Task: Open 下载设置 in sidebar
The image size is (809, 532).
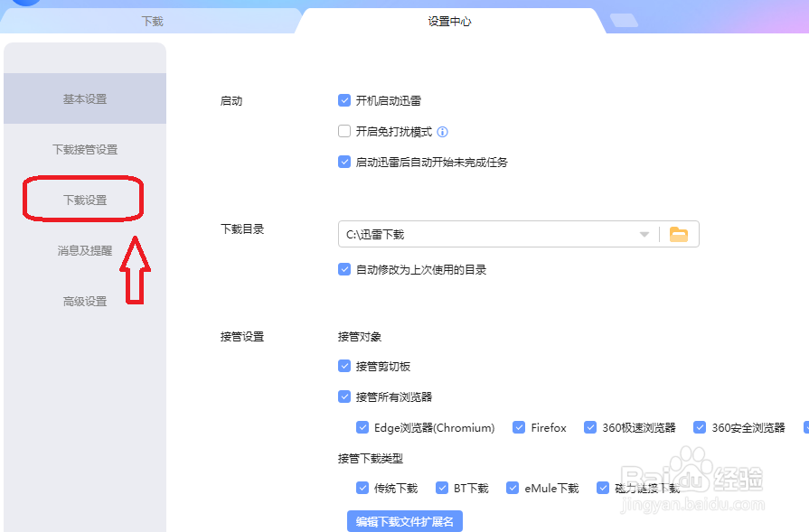Action: point(85,200)
